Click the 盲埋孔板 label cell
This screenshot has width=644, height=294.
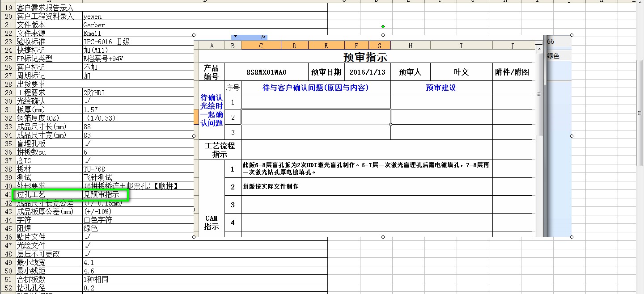point(49,143)
